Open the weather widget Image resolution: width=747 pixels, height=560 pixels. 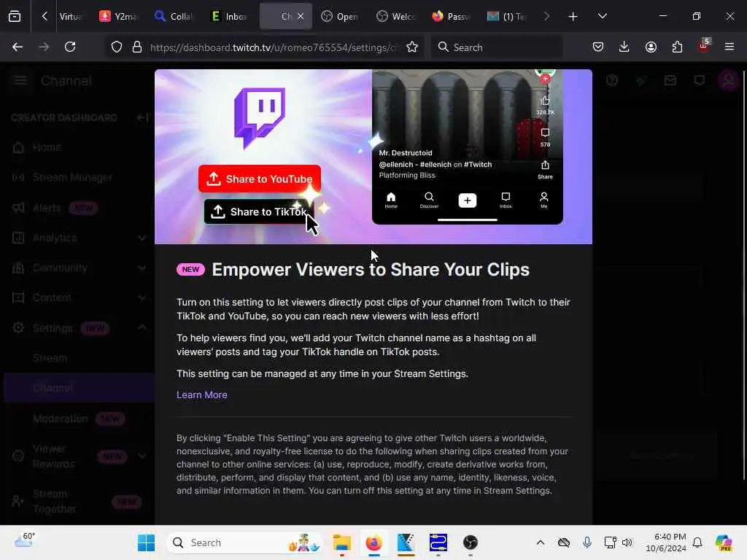[x=24, y=542]
